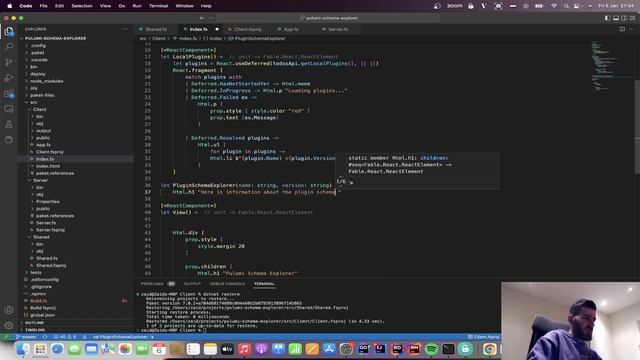
Task: Open the Selection menu in menu bar
Action: [x=82, y=6]
